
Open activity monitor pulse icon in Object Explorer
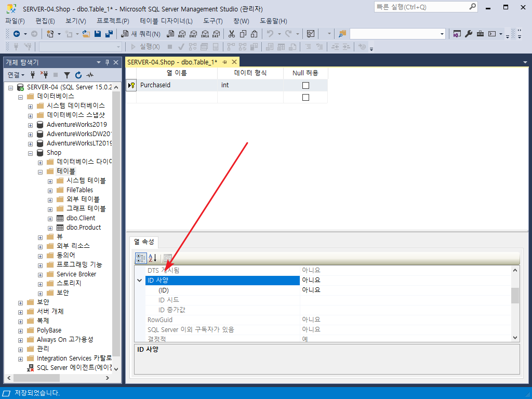pyautogui.click(x=90, y=75)
